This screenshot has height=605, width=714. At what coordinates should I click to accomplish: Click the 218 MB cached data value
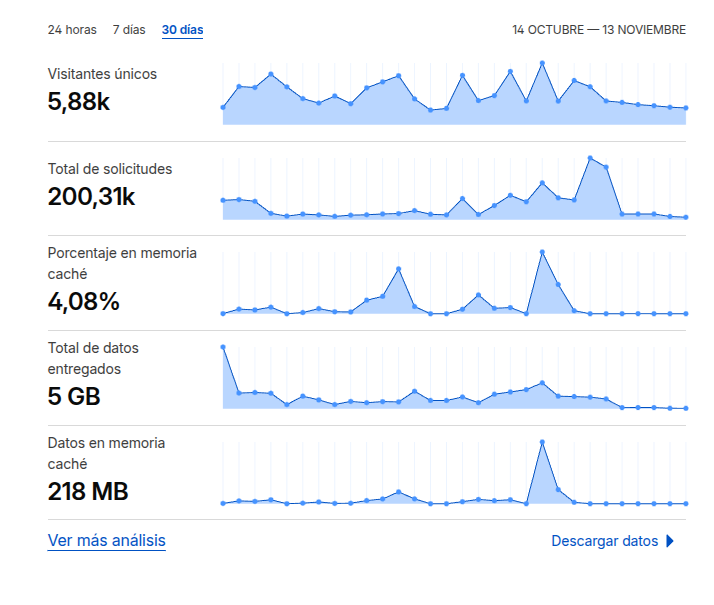[88, 492]
